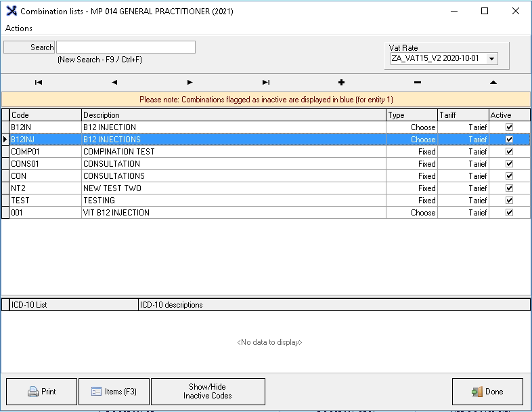Go to next record arrow
This screenshot has width=532, height=412.
point(190,82)
